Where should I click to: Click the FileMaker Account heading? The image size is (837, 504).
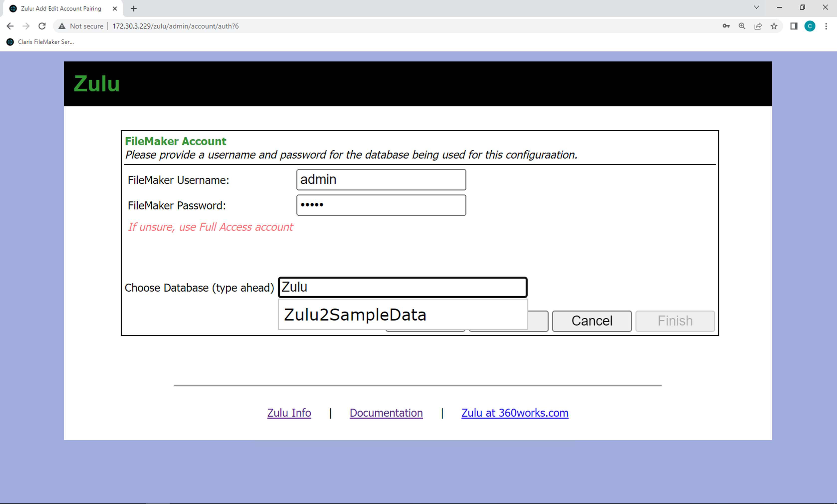click(175, 141)
